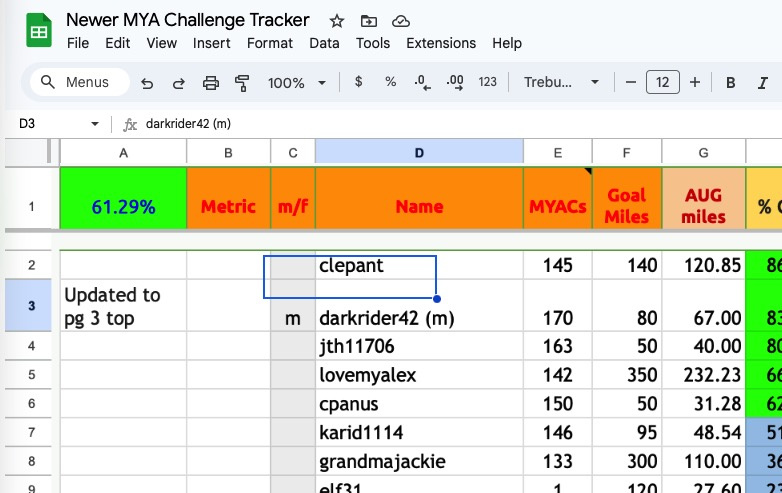Image resolution: width=782 pixels, height=493 pixels.
Task: Open the Tools menu
Action: point(373,43)
